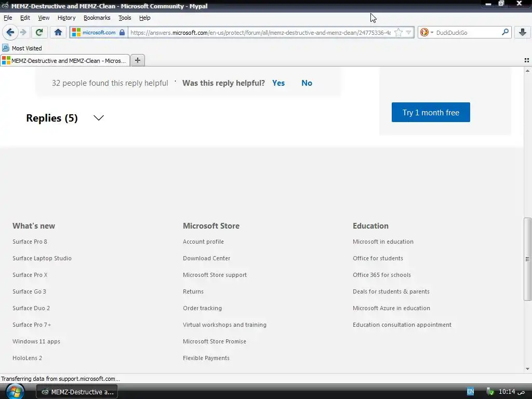532x399 pixels.
Task: Open the History menu
Action: pos(66,18)
